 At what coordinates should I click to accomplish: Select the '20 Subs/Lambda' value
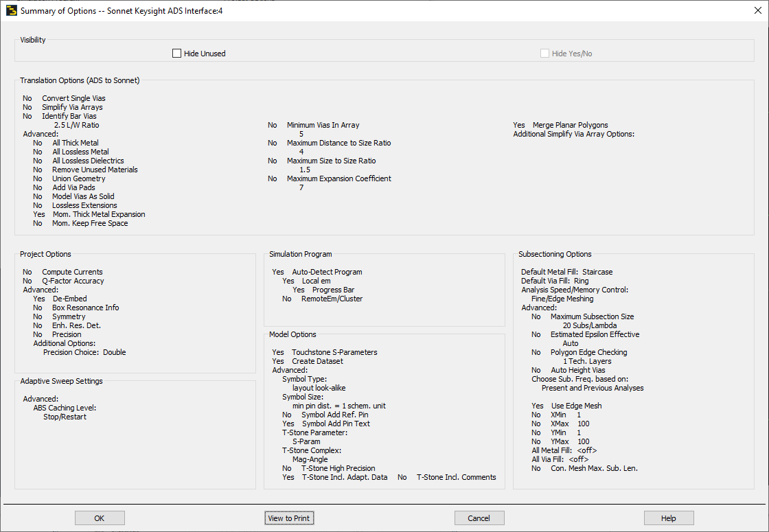click(590, 325)
